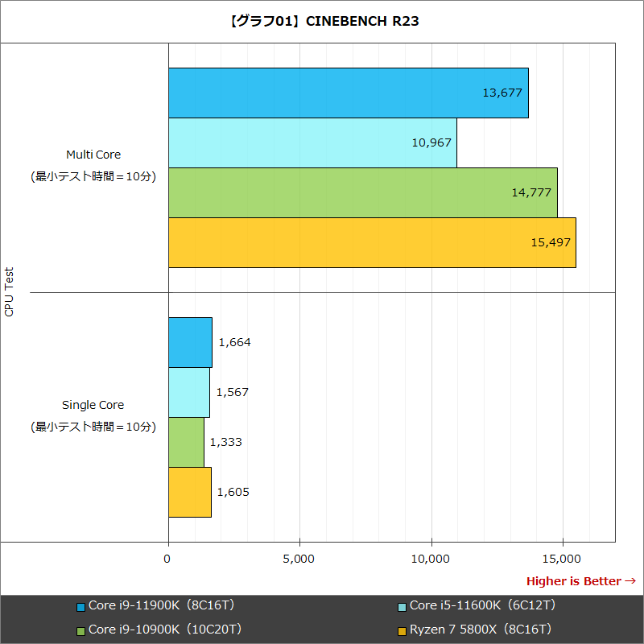Viewport: 644px width, 644px height.
Task: Toggle the Ryzen 7 5800X legend entry
Action: point(479,630)
